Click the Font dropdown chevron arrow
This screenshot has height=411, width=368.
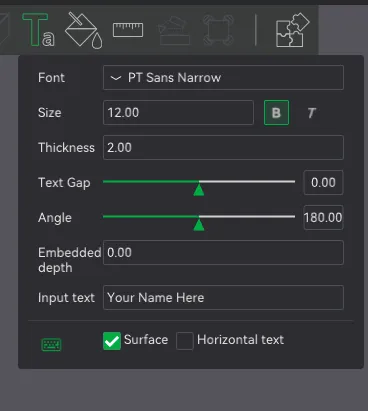click(116, 78)
